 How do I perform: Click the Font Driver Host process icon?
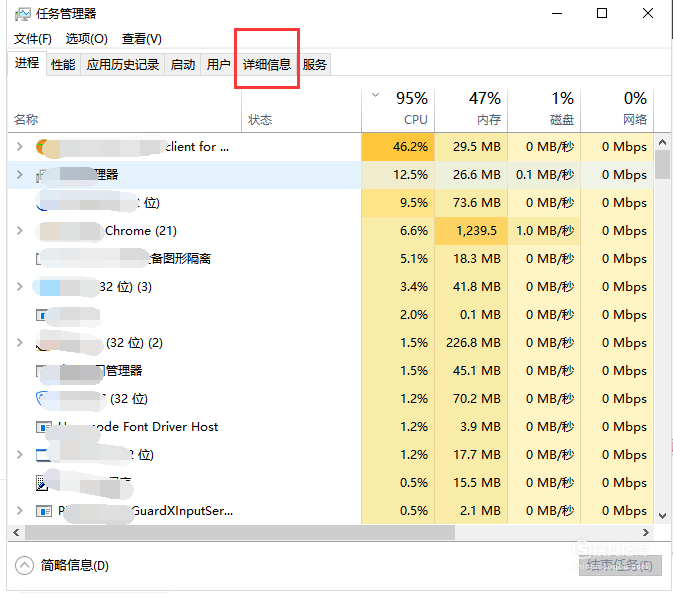click(x=43, y=427)
